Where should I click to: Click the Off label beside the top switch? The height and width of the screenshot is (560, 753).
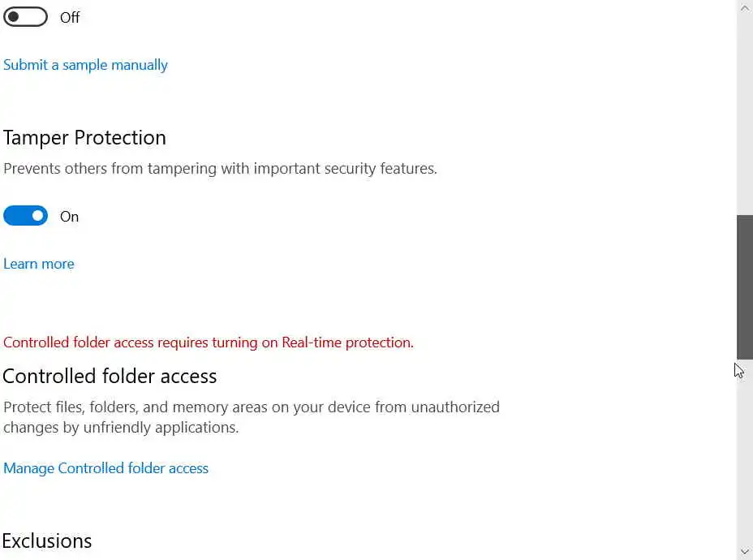tap(70, 18)
